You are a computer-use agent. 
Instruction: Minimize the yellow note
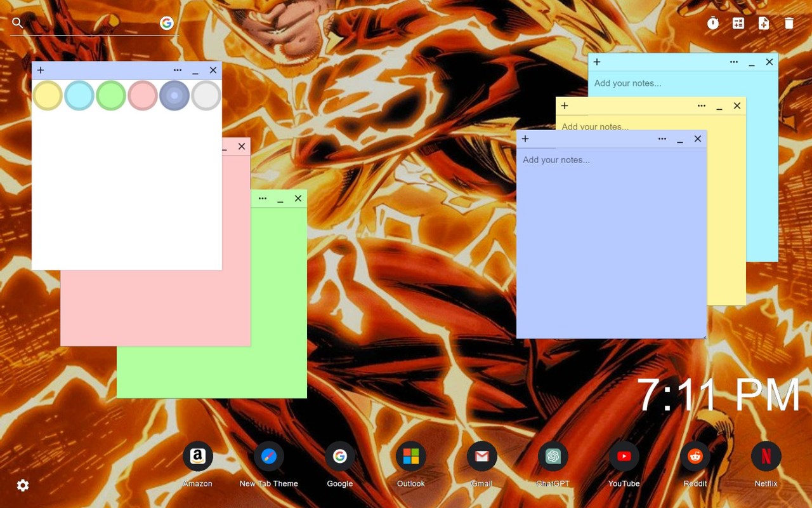tap(719, 107)
